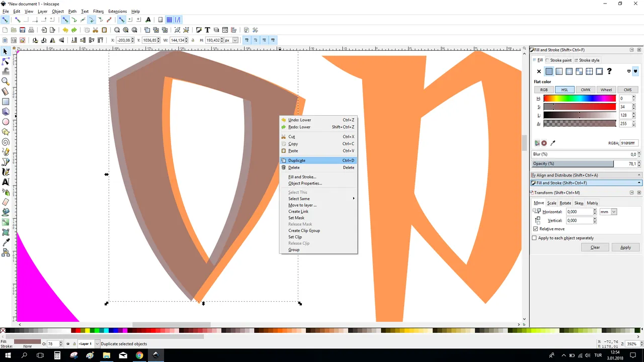Toggle lock width and height ratio
Image resolution: width=644 pixels, height=362 pixels.
tap(193, 40)
